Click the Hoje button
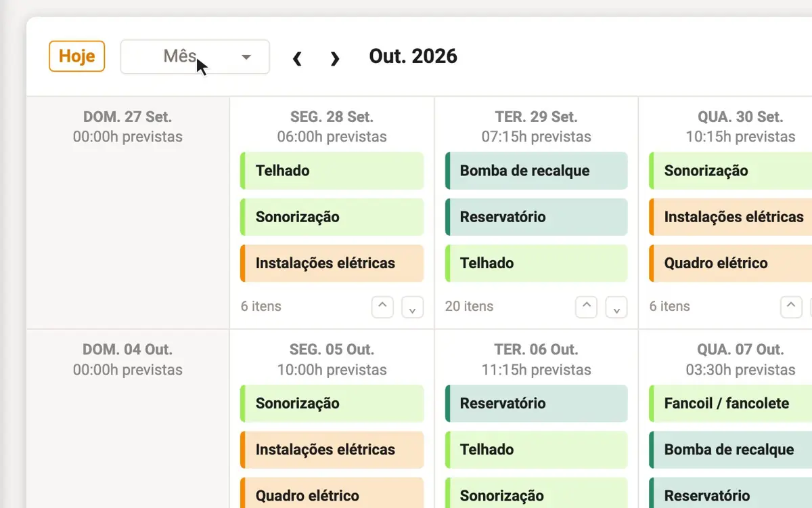The image size is (812, 508). tap(76, 56)
